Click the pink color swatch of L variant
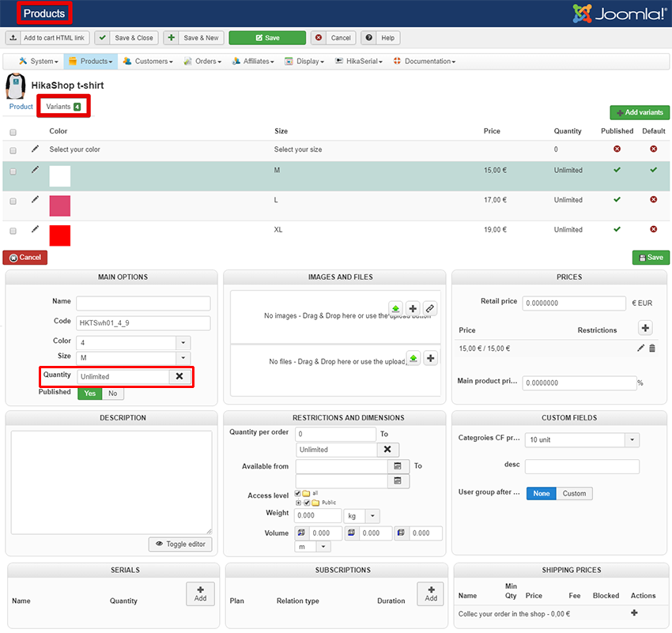The width and height of the screenshot is (672, 633). point(60,206)
